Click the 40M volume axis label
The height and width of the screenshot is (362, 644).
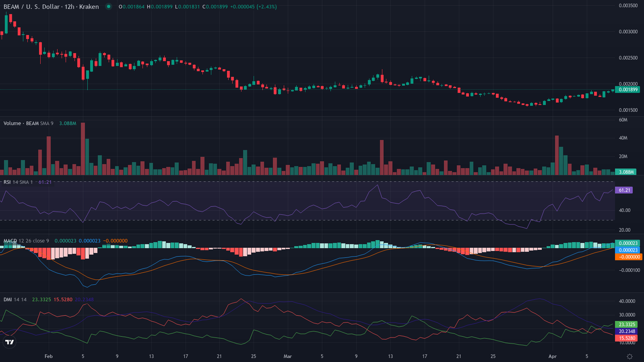pos(623,138)
